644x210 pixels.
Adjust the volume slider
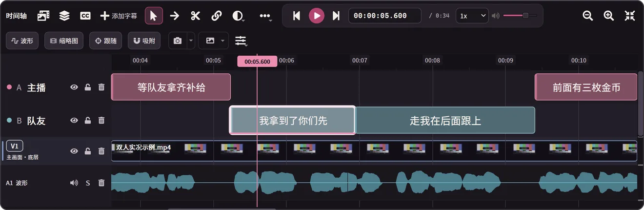[x=519, y=16]
